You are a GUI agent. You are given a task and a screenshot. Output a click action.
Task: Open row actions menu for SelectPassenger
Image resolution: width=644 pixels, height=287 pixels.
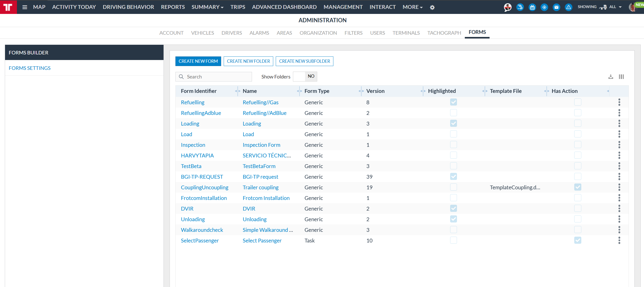pyautogui.click(x=619, y=240)
